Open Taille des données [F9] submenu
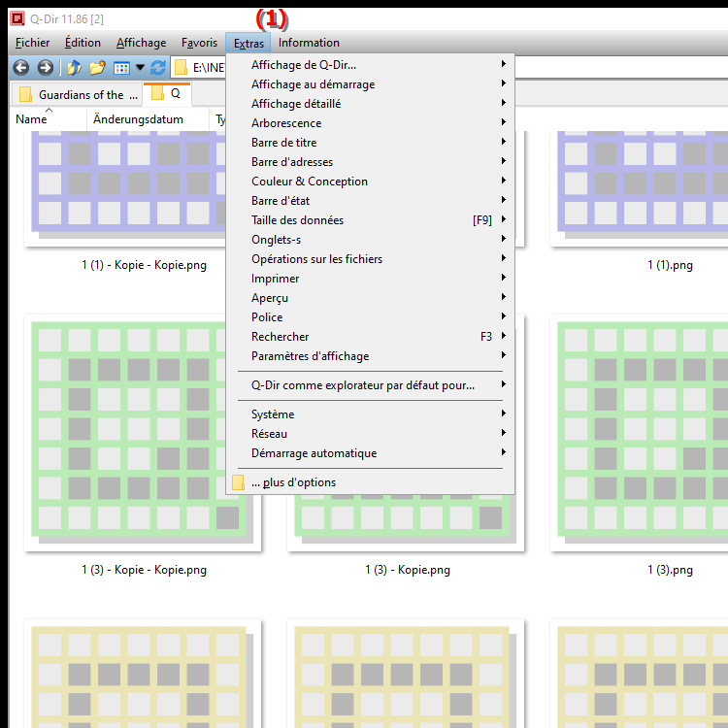728x728 pixels. point(370,220)
